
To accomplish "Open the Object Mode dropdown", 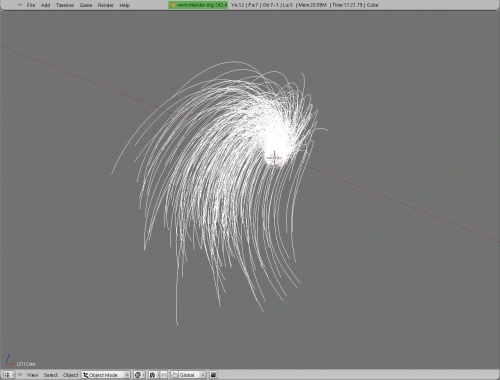I will (x=106, y=375).
